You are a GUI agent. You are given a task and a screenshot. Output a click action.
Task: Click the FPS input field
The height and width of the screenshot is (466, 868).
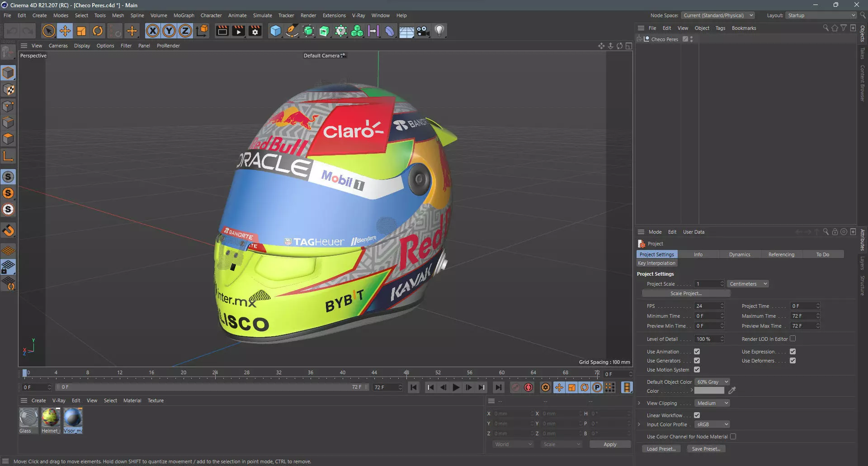pos(707,306)
